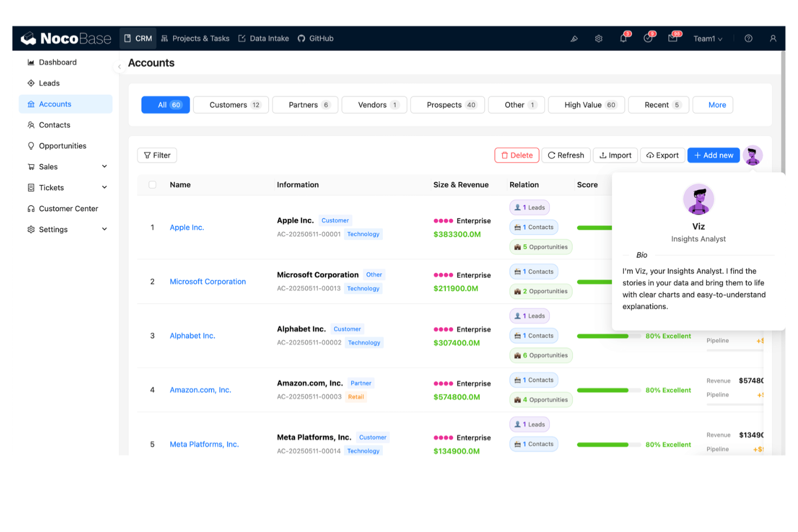Click the Leads target icon in sidebar
Viewport: 798px width, 532px height.
[31, 84]
